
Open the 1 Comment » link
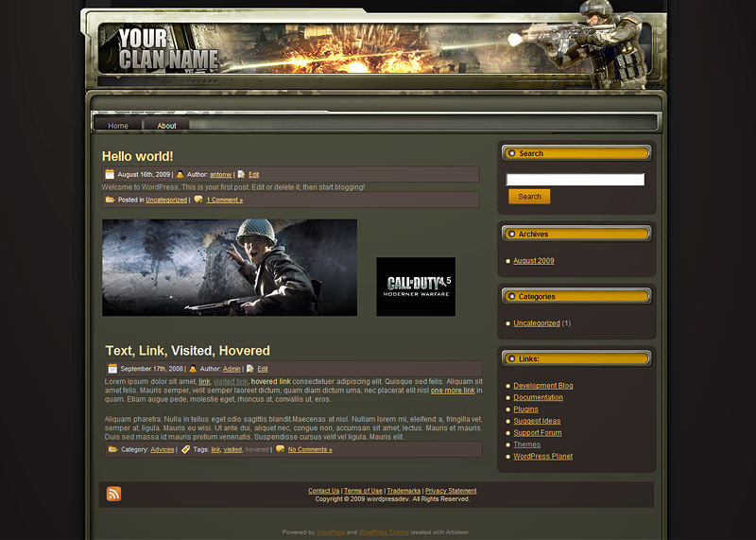(x=225, y=200)
